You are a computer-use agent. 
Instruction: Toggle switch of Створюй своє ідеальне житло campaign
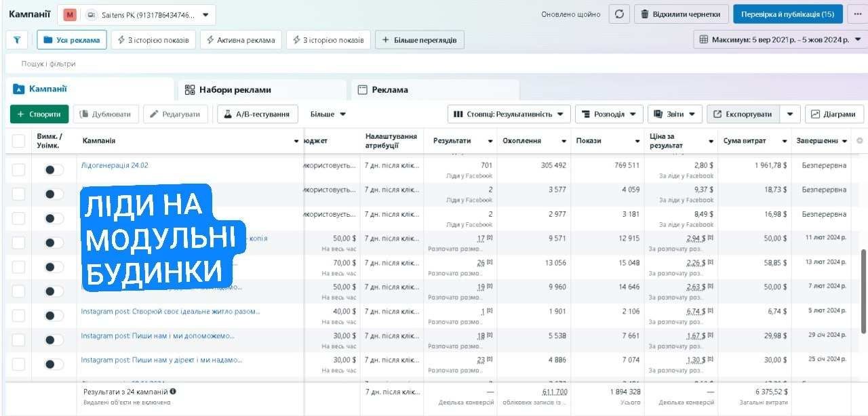coord(54,316)
